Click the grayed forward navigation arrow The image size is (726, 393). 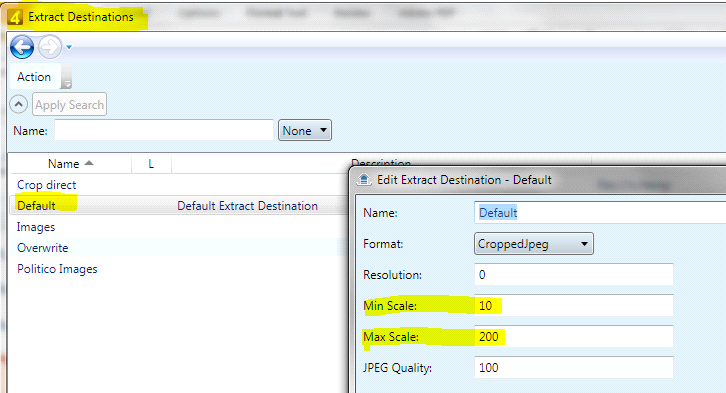(x=50, y=47)
